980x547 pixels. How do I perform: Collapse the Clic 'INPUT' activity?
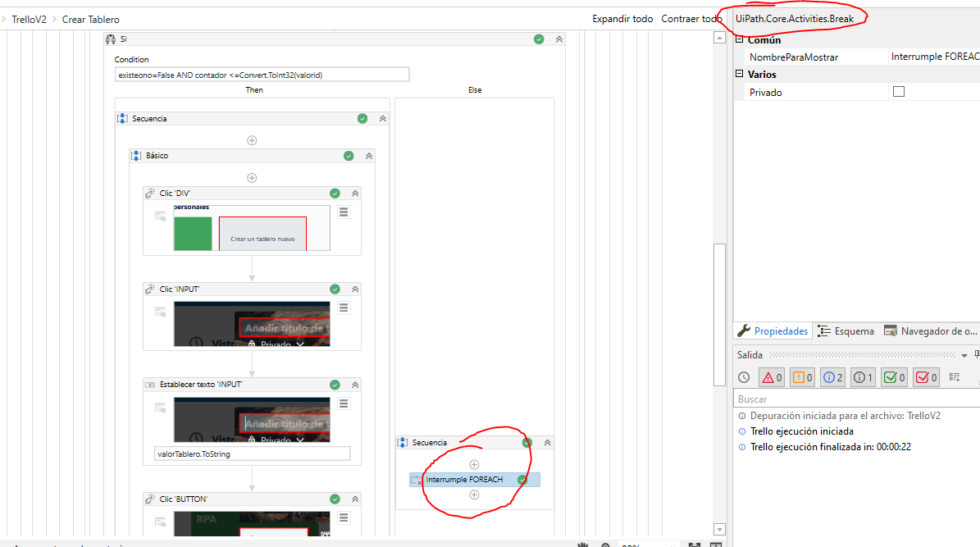(356, 289)
